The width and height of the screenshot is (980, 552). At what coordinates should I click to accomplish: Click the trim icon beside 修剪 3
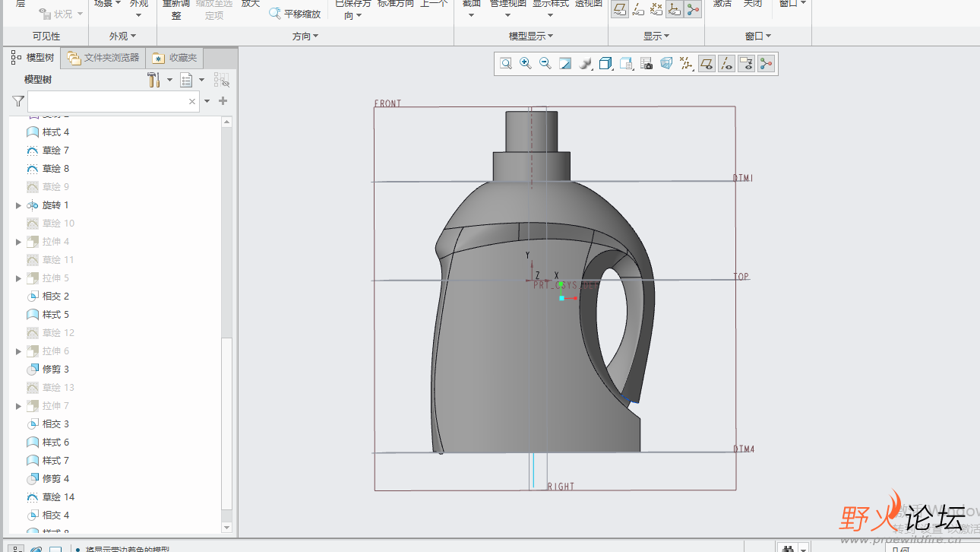[33, 370]
